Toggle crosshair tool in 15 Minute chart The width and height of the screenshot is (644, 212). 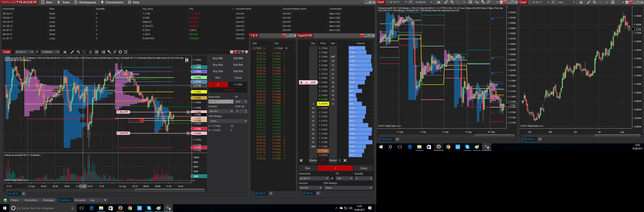coord(91,52)
